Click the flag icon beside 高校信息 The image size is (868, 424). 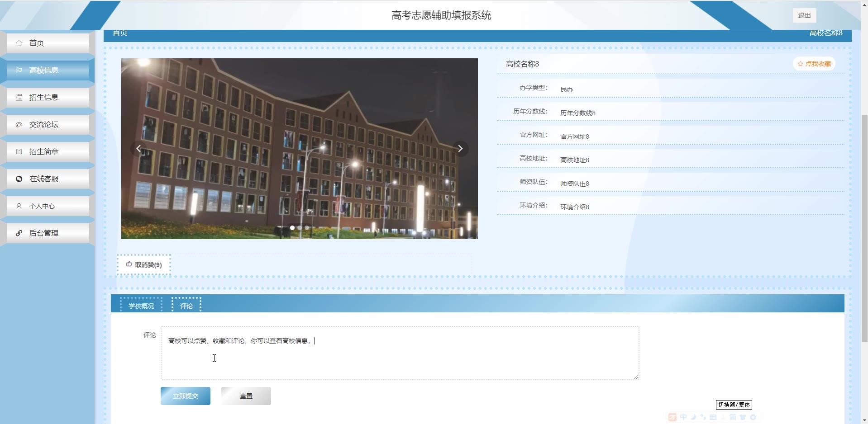(19, 71)
